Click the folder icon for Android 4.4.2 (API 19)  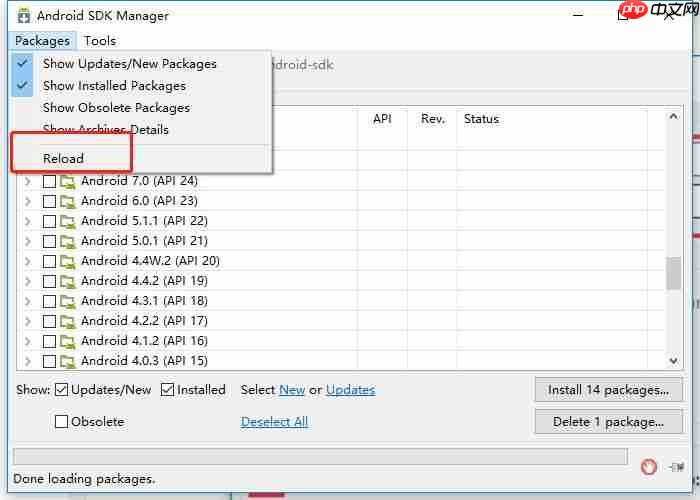[x=68, y=282]
